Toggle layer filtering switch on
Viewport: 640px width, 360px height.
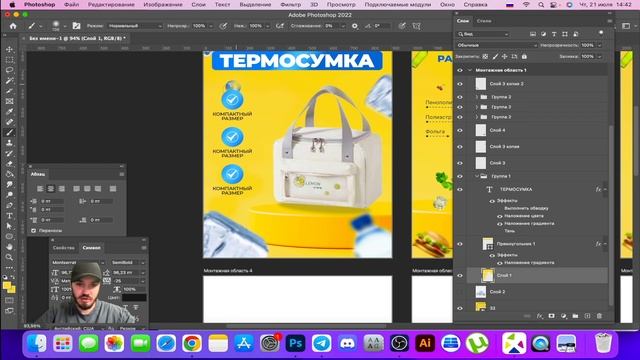pos(601,33)
